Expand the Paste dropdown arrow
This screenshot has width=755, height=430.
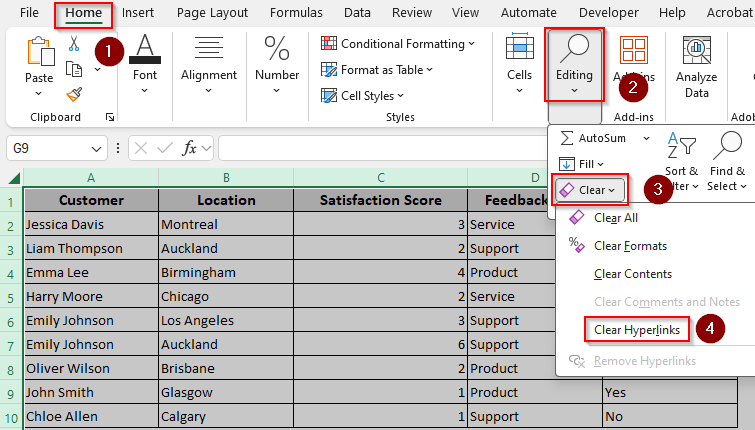39,93
